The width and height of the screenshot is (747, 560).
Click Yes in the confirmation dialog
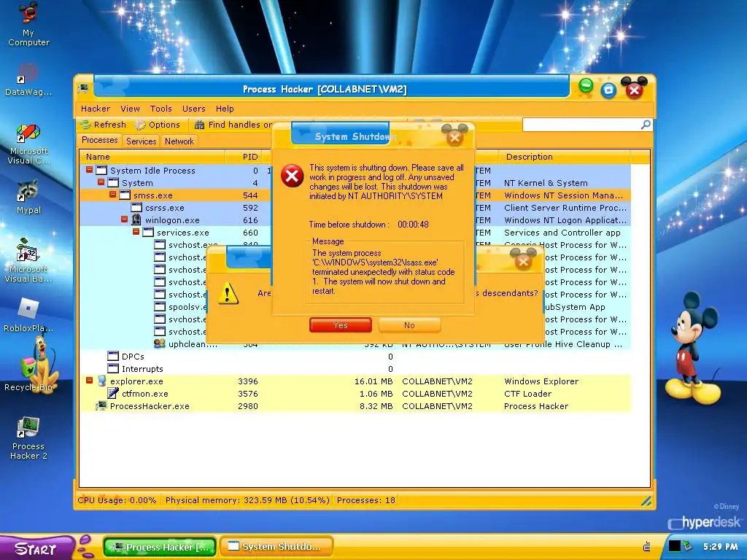[340, 325]
